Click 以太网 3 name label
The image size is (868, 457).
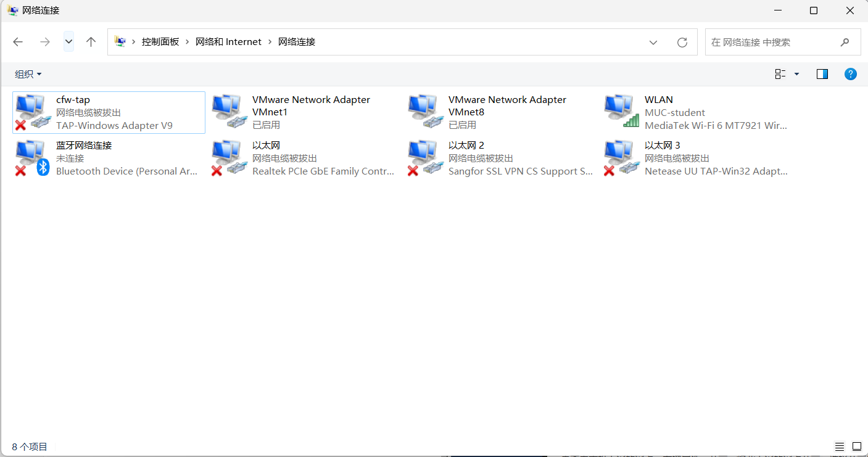[x=663, y=146]
